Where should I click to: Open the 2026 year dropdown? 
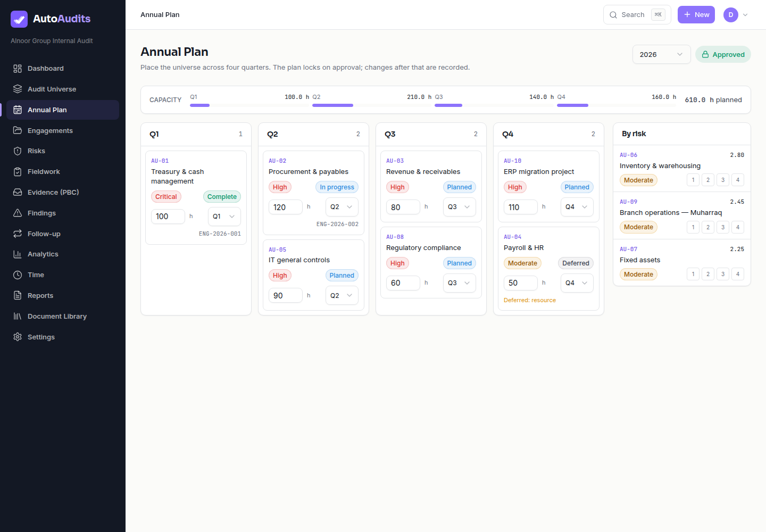click(x=661, y=54)
